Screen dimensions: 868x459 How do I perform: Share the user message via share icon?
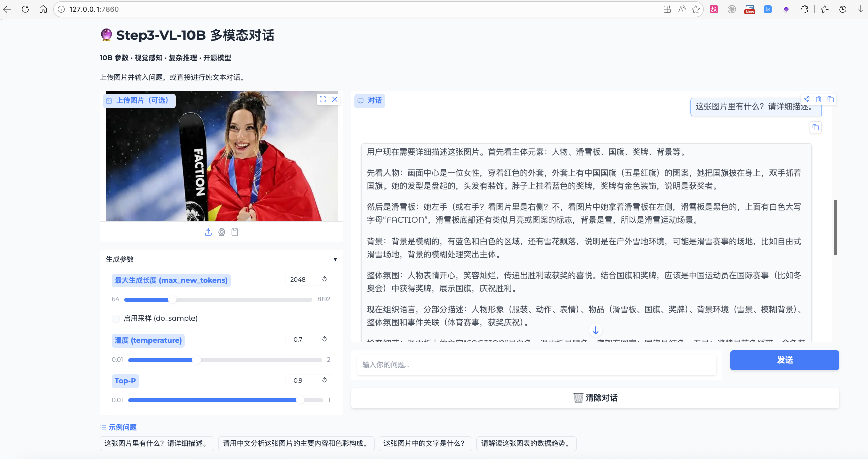806,99
